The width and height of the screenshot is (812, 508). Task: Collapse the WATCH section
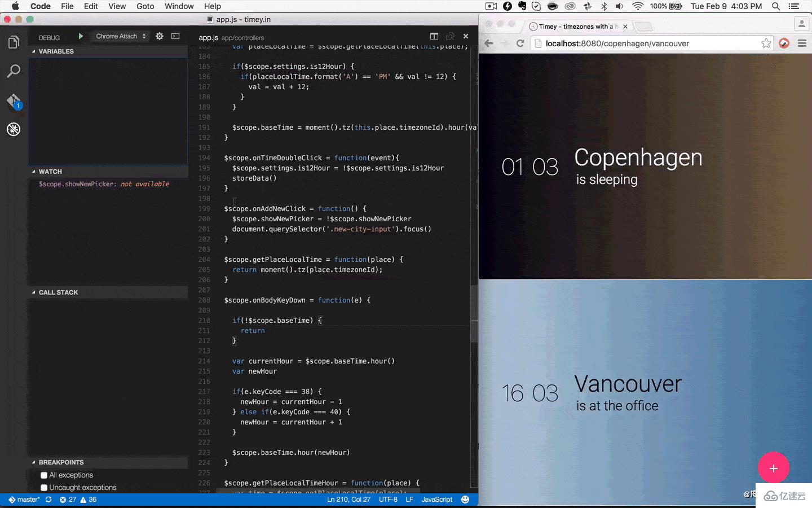[x=108, y=172]
